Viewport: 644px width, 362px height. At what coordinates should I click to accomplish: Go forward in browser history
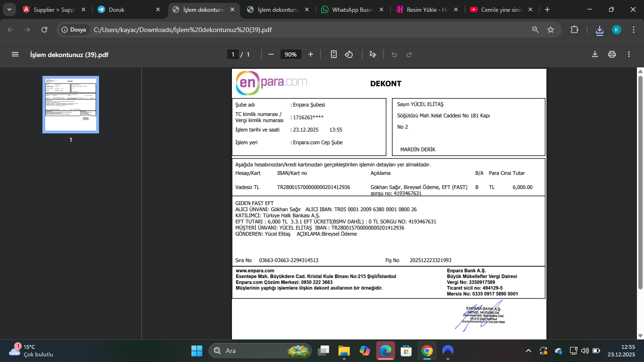27,30
